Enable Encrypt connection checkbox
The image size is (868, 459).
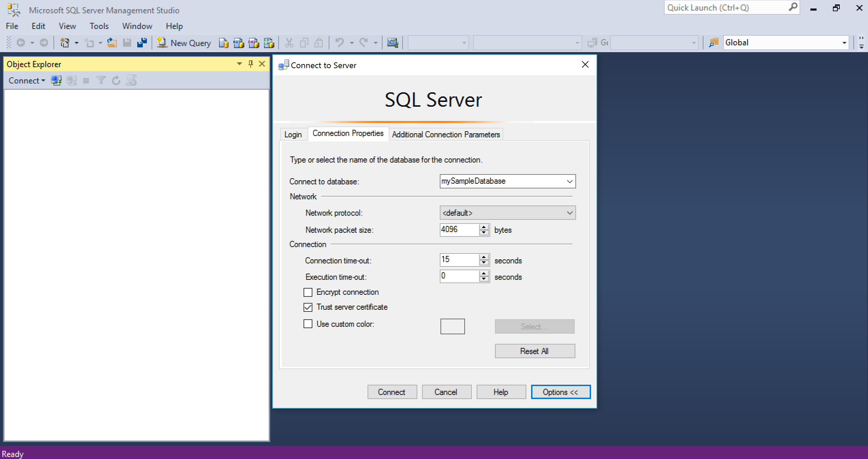pos(308,292)
